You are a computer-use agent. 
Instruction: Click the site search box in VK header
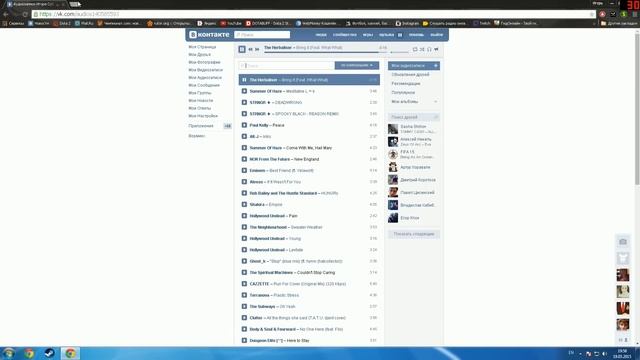(x=262, y=35)
